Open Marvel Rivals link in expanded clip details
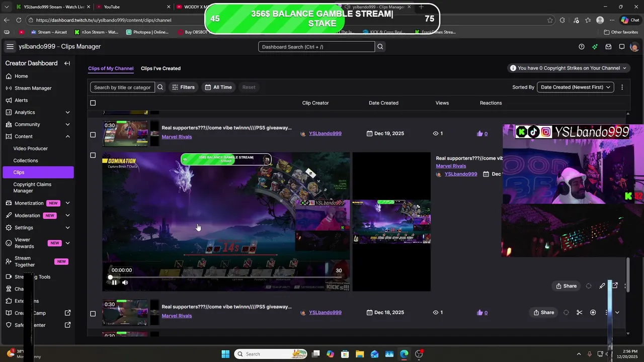This screenshot has height=362, width=644. 451,166
